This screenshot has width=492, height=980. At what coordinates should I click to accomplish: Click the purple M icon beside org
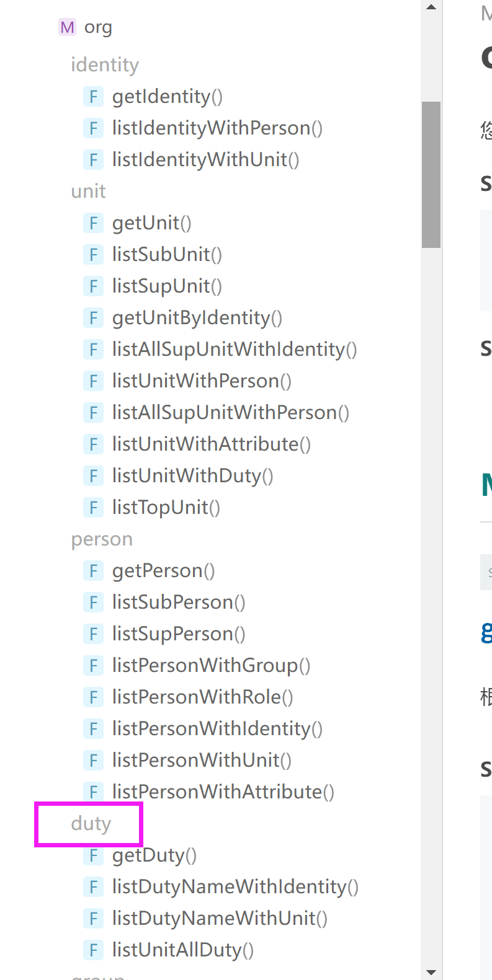[x=67, y=27]
